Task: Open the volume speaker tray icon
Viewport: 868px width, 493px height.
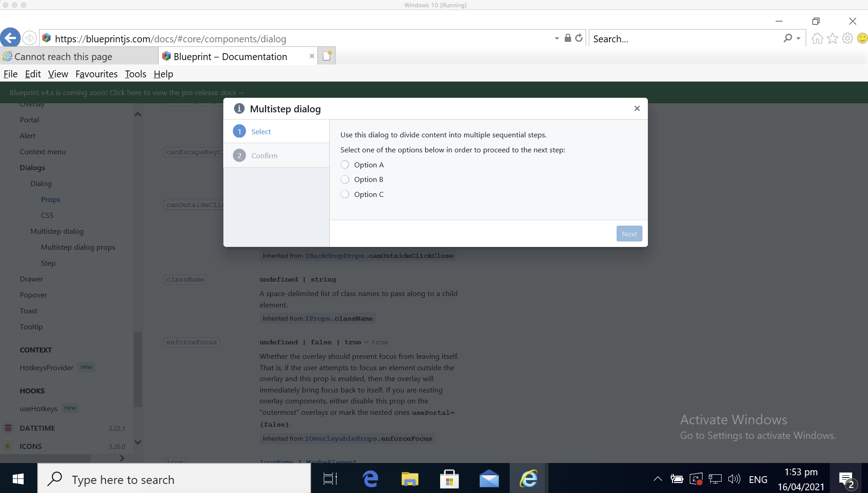Action: click(734, 479)
